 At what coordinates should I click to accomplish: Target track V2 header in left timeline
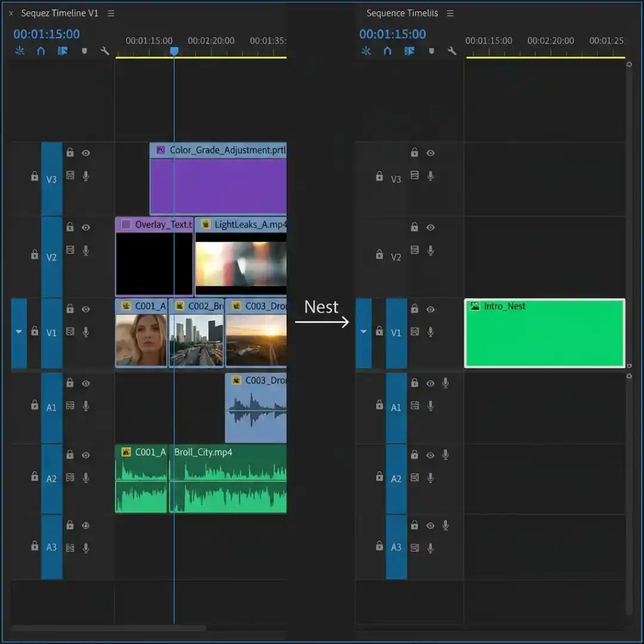point(52,257)
